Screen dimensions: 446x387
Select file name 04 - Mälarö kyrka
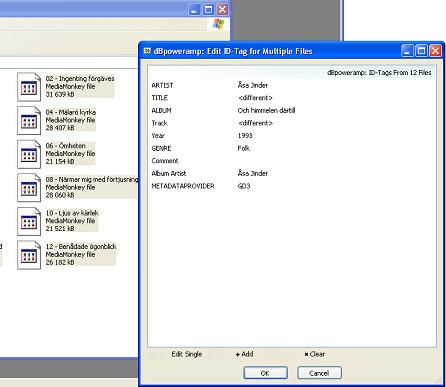coord(71,112)
